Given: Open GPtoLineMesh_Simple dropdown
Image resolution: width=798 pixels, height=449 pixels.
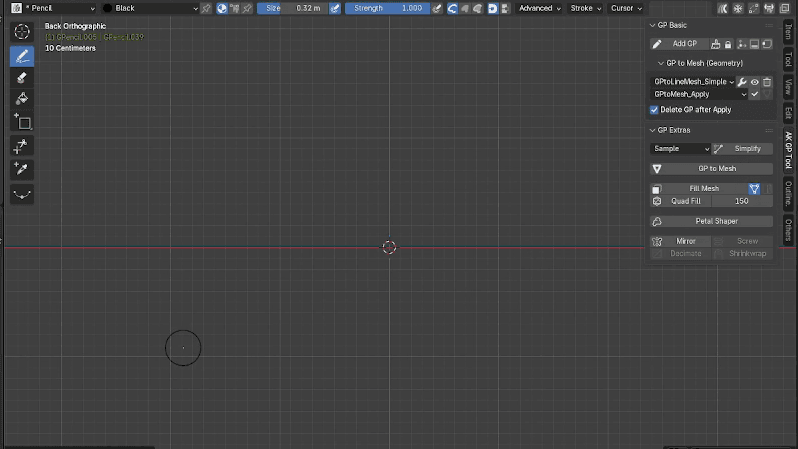Looking at the screenshot, I should coord(693,82).
